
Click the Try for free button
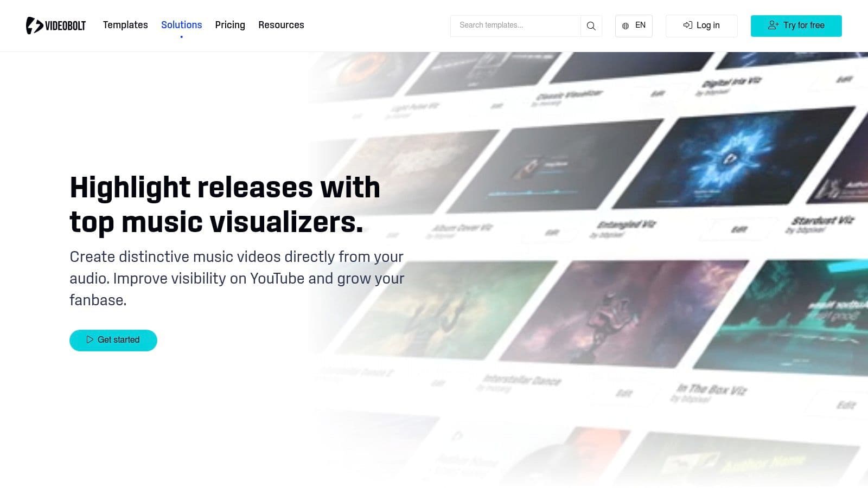(796, 25)
